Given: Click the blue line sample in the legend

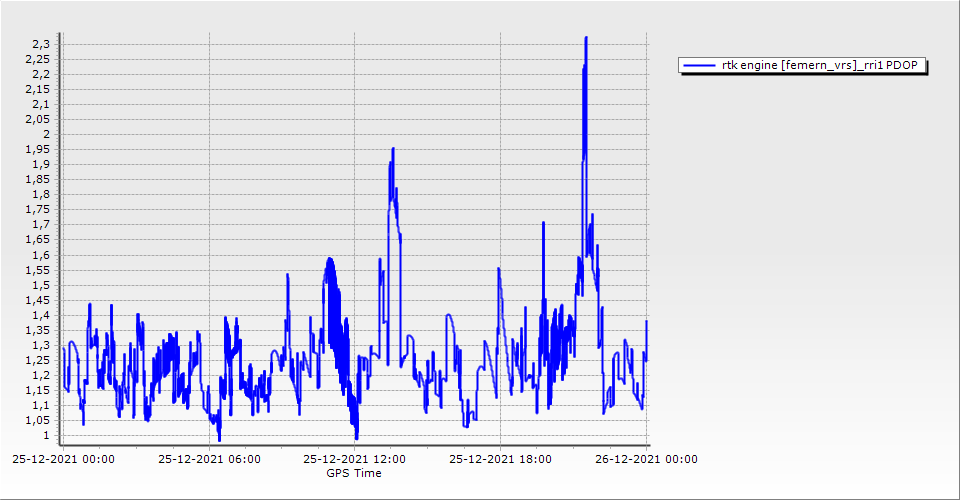Looking at the screenshot, I should pos(699,65).
